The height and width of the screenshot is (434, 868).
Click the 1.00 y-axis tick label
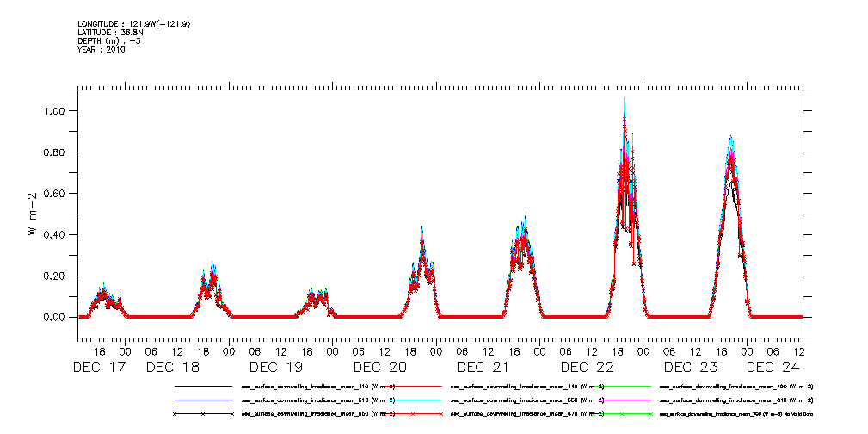click(55, 111)
